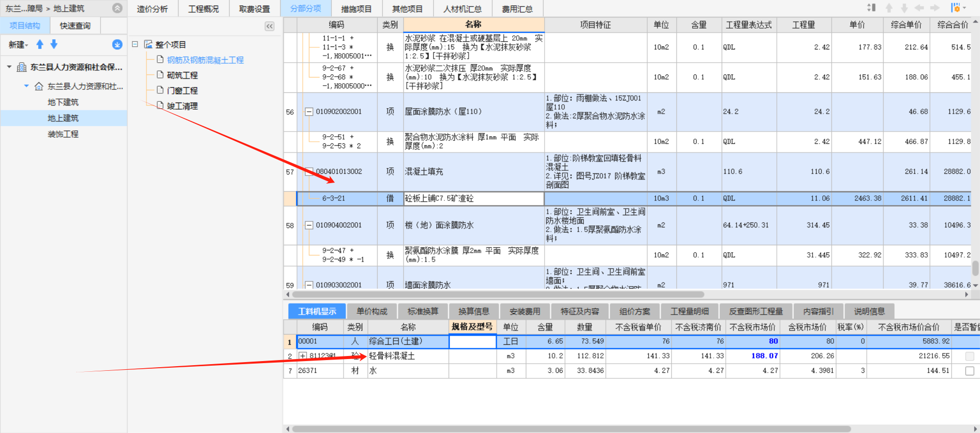This screenshot has width=980, height=433.
Task: Click the building icon of 东兰县人力资源和社会保... project
Action: point(22,67)
